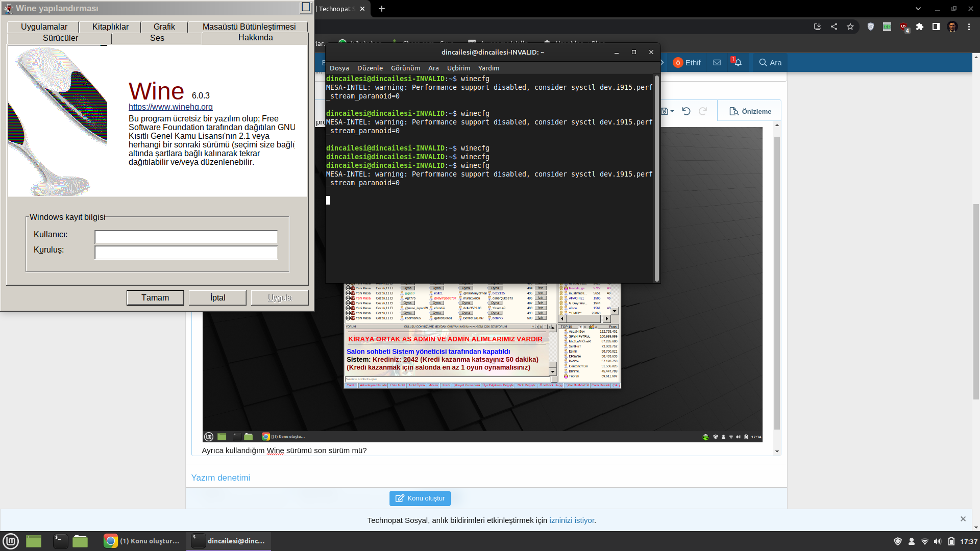Open the terminal Yardım menu
Viewport: 980px width, 551px height.
(x=488, y=68)
